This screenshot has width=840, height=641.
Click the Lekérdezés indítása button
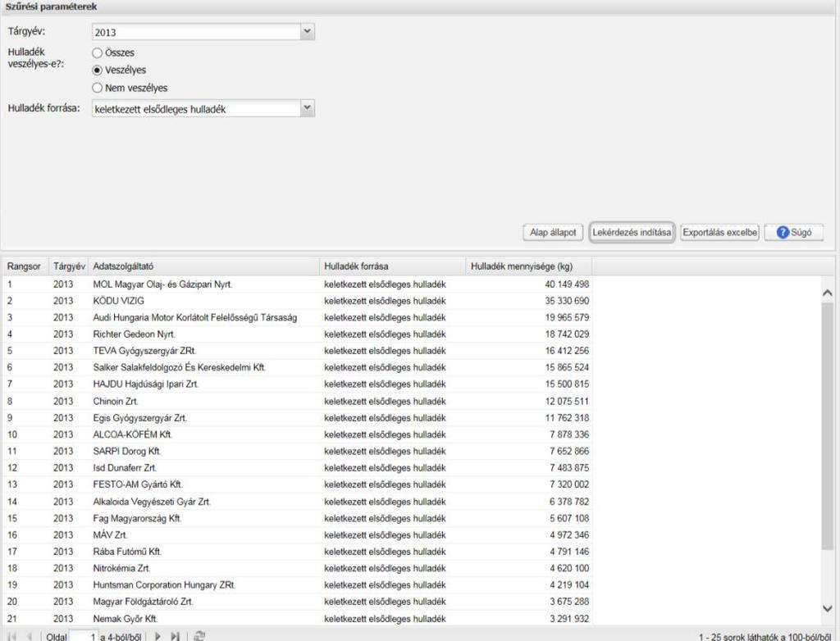tap(632, 233)
